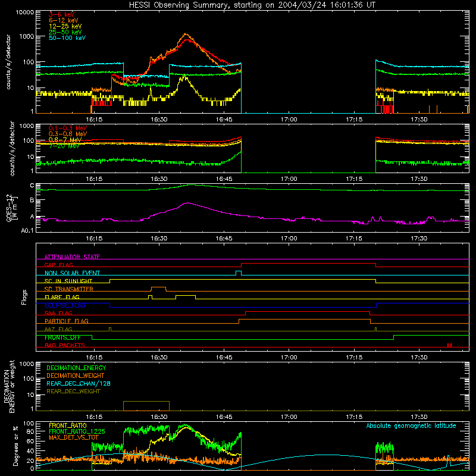Click the FRONT_RATIO_1225 legend entry
476x476 pixels.
(77, 431)
